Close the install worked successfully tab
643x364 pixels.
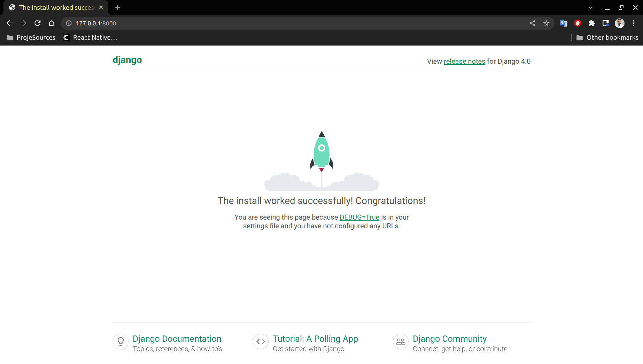[101, 7]
